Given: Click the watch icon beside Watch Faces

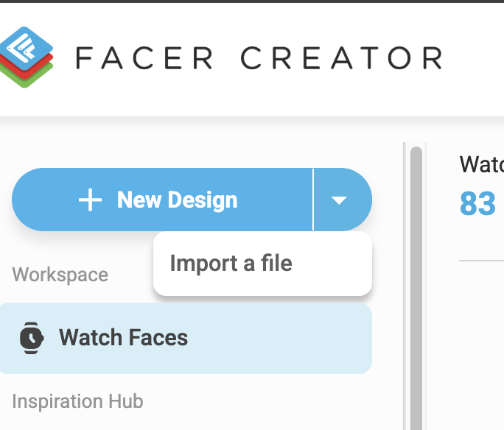Looking at the screenshot, I should coord(32,338).
